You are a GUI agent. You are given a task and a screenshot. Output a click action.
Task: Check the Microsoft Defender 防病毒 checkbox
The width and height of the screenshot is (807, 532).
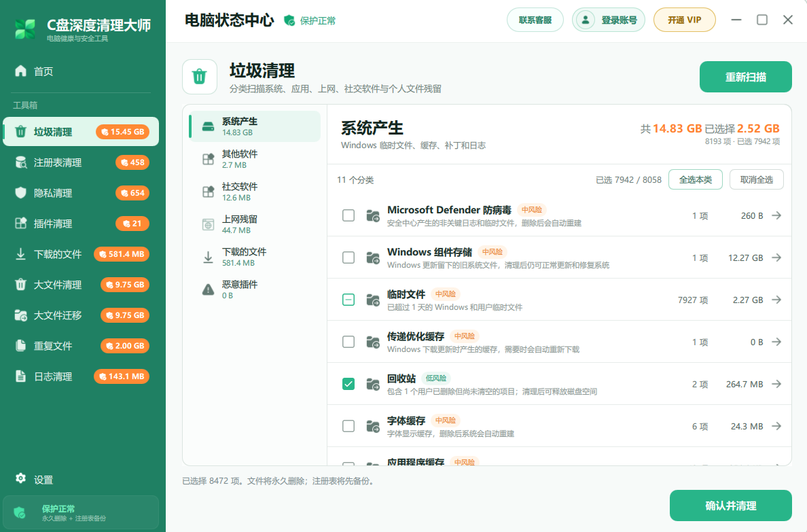(x=348, y=215)
